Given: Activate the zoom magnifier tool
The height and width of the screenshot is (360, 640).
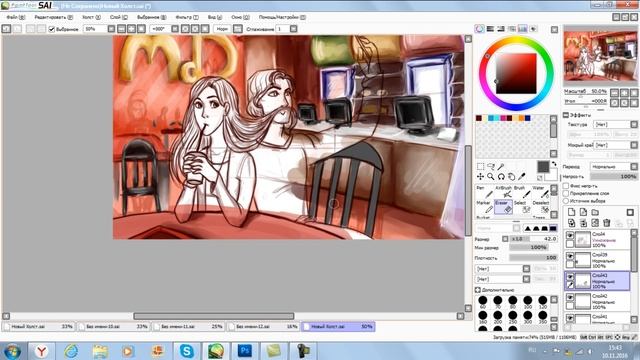Looking at the screenshot, I should tap(491, 176).
